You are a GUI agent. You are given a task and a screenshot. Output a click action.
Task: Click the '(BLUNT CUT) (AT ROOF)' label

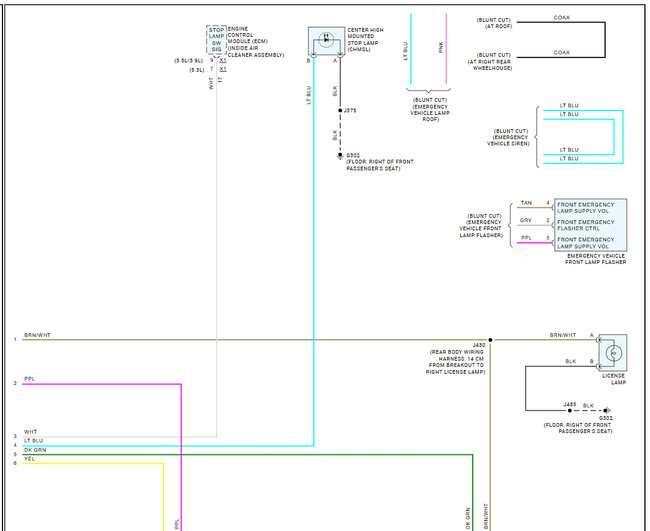[x=494, y=23]
